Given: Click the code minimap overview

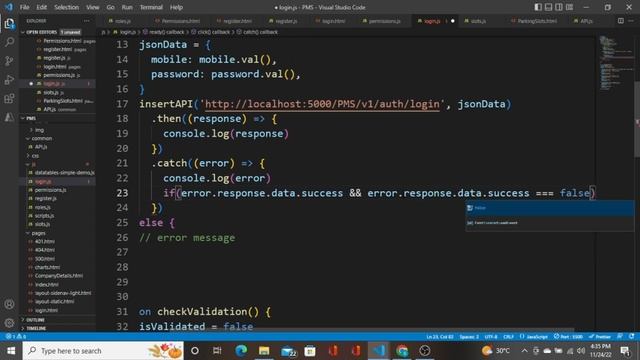Looking at the screenshot, I should point(616,63).
